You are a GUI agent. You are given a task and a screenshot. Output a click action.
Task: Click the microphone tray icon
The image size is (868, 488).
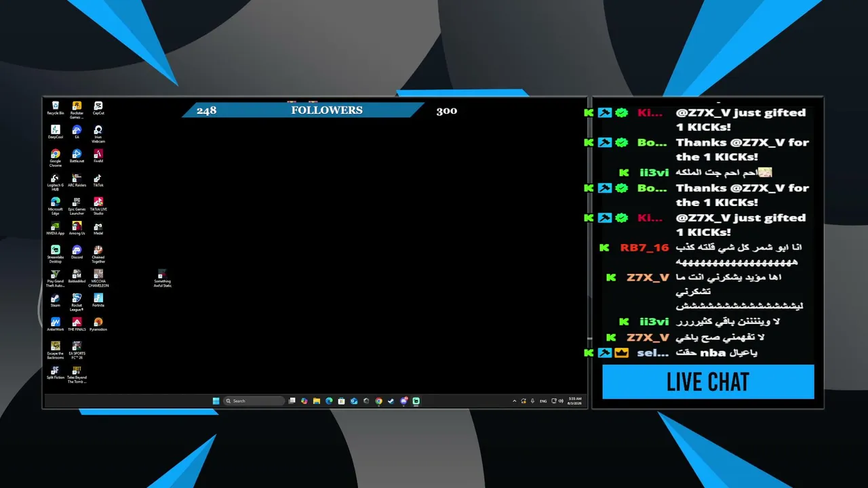point(532,401)
